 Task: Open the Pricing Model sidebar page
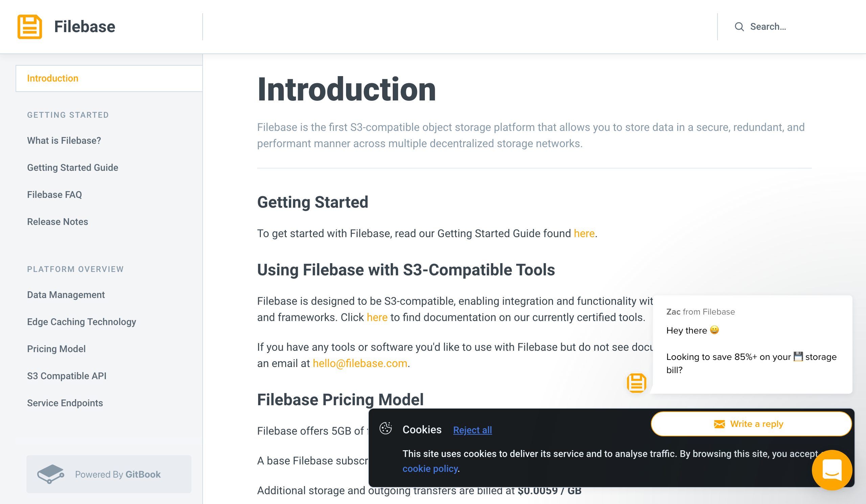[56, 349]
